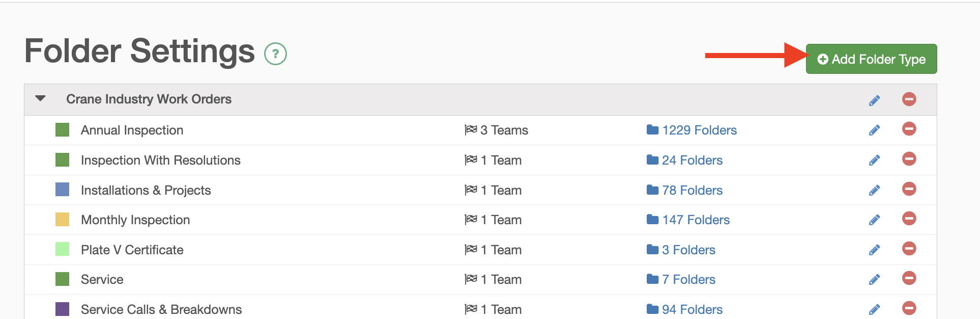Edit the Installations & Projects folder type
Viewport: 980px width, 319px height.
click(874, 190)
